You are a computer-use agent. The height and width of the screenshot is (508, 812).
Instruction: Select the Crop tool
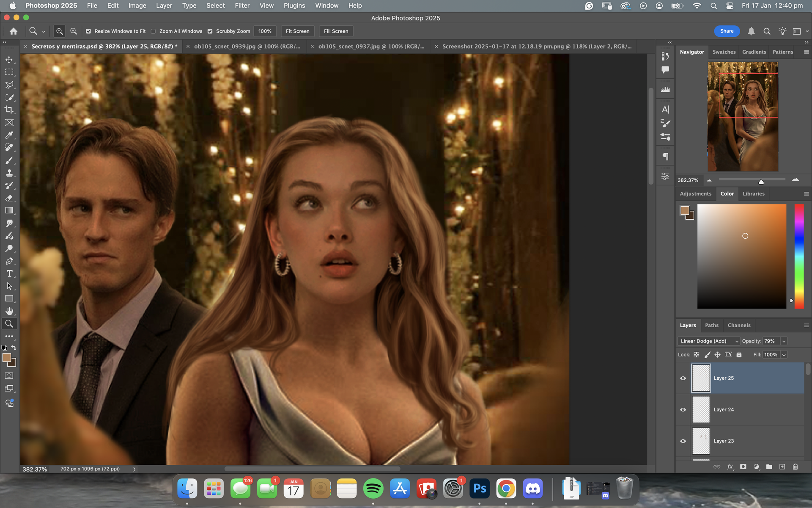(9, 110)
